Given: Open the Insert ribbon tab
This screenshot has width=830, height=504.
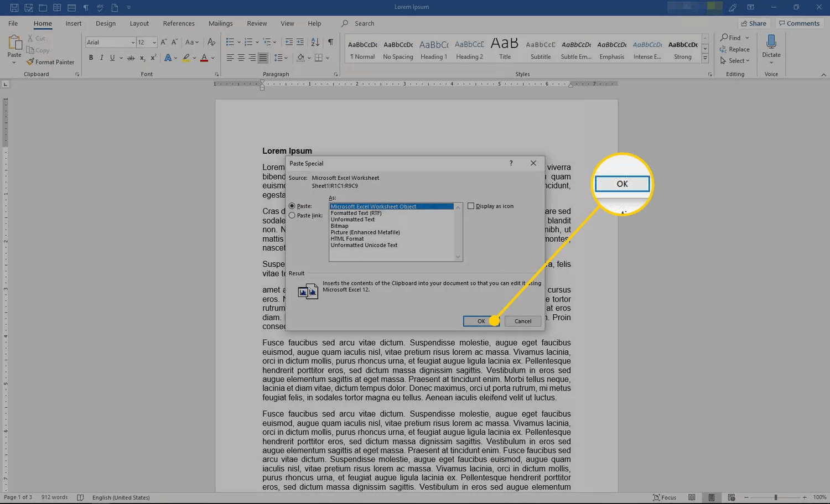Looking at the screenshot, I should pos(74,23).
